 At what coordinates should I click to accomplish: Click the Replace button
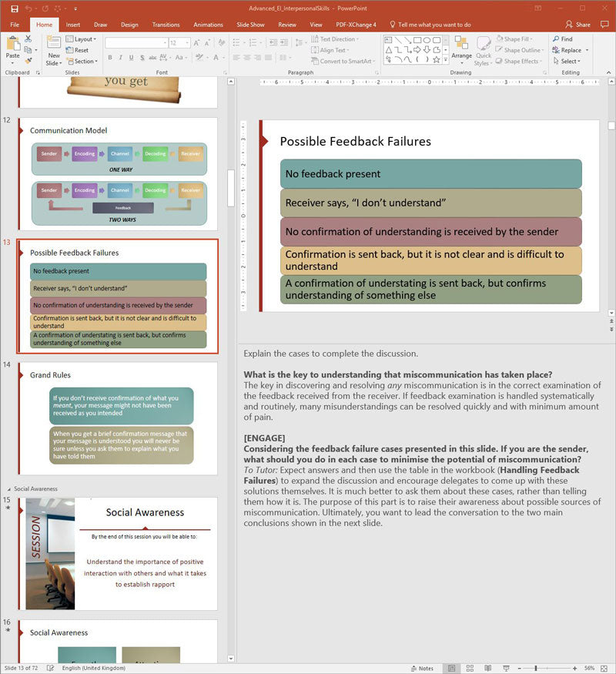567,50
